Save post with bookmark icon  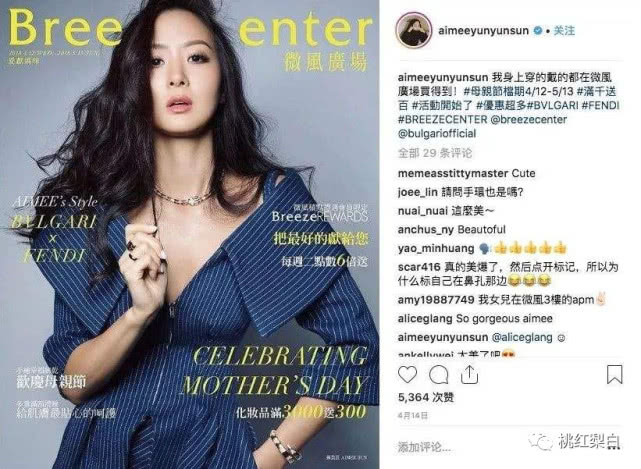614,375
